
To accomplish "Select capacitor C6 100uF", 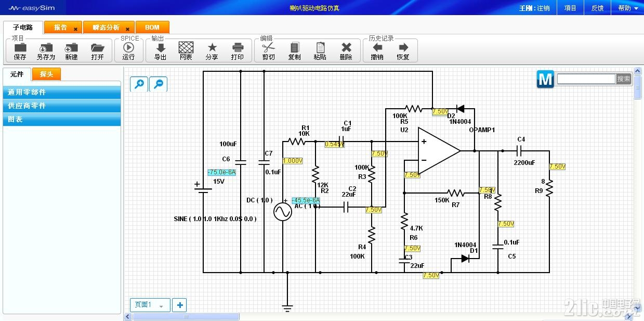I will point(241,162).
